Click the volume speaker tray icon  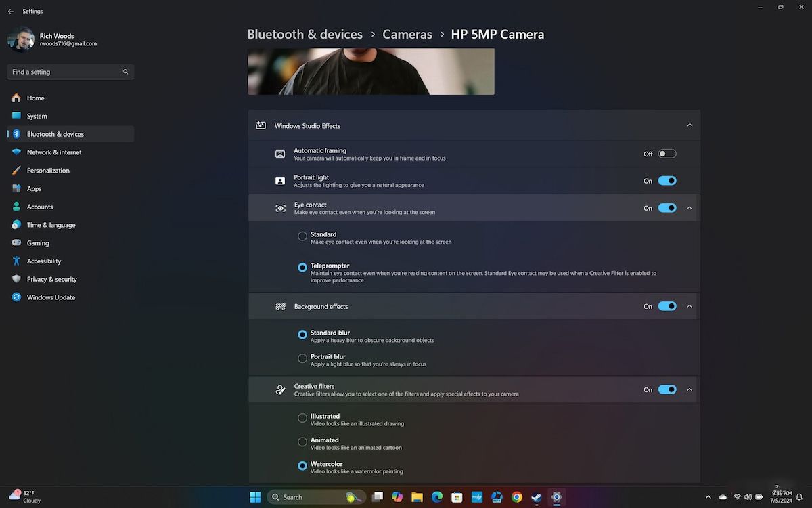point(748,497)
